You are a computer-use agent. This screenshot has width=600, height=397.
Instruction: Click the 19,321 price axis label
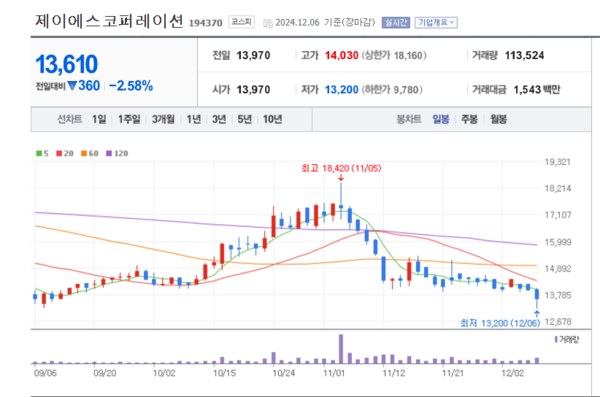pos(558,162)
